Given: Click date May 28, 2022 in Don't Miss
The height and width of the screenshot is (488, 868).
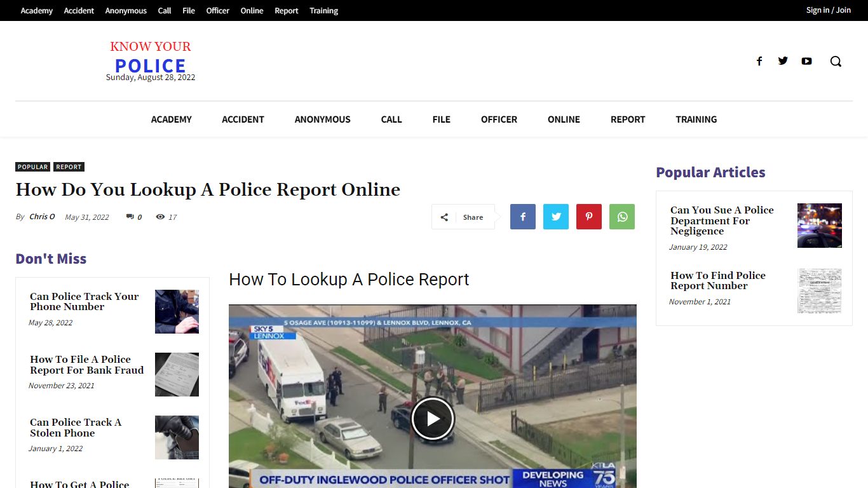Looking at the screenshot, I should click(50, 323).
